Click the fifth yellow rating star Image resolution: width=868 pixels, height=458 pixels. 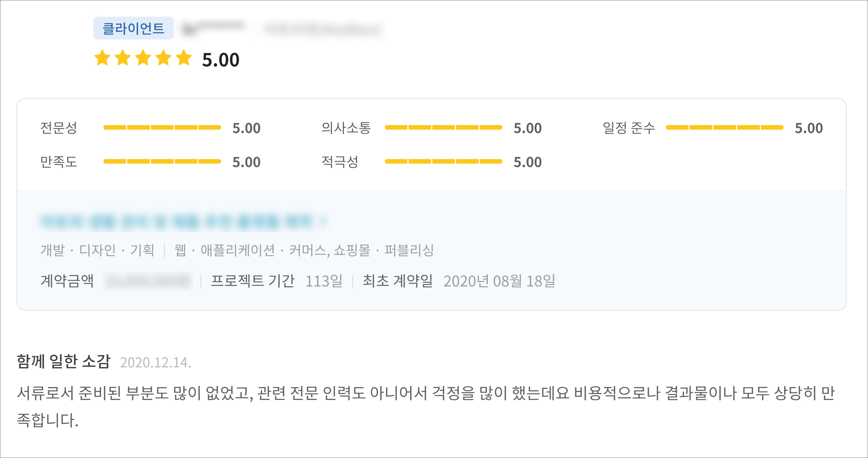(x=184, y=58)
